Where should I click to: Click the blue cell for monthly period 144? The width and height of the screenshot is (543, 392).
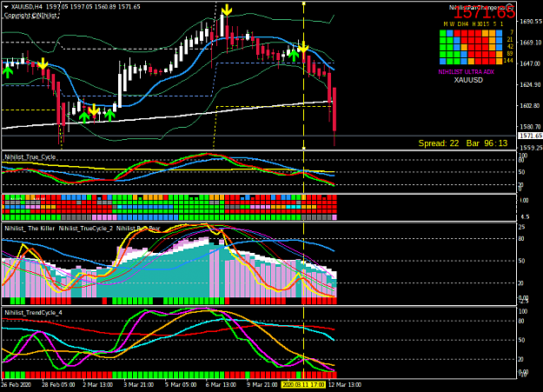(x=443, y=62)
